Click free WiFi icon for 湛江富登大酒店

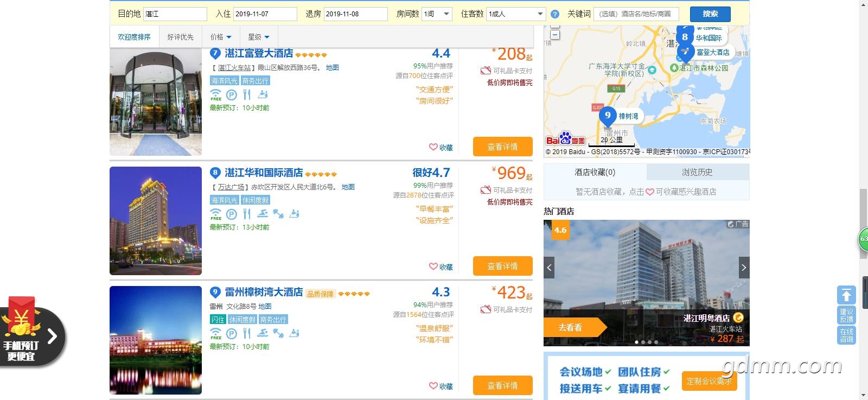pos(216,96)
